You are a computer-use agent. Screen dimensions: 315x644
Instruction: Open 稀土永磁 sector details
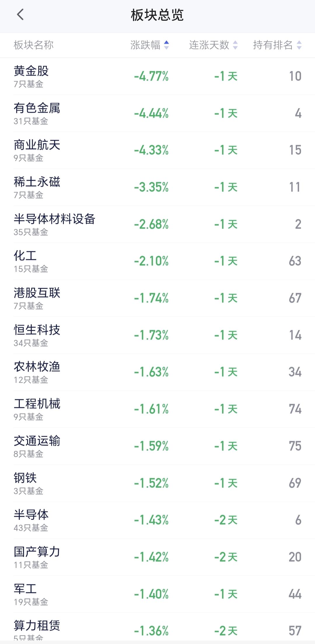point(157,187)
